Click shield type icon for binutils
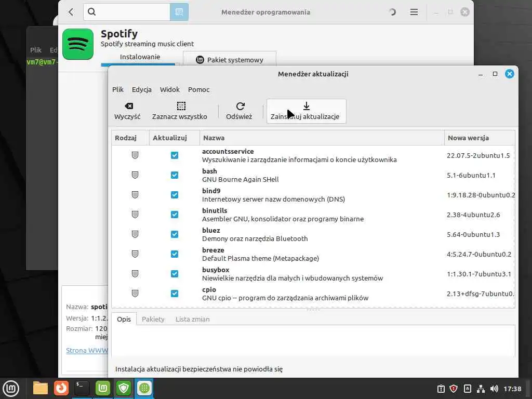Screen dimensions: 532x399 click(135, 215)
